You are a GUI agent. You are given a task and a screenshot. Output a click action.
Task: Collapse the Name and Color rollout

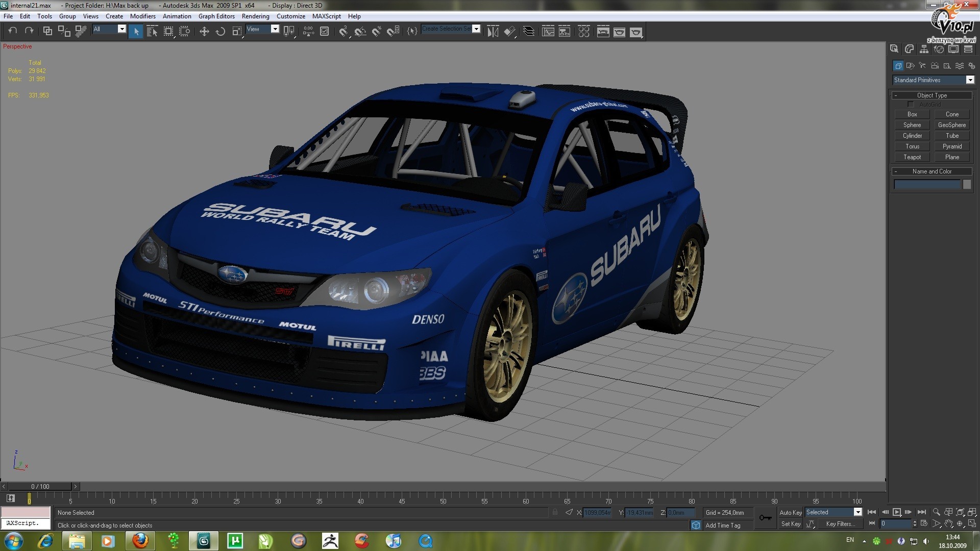[x=932, y=171]
